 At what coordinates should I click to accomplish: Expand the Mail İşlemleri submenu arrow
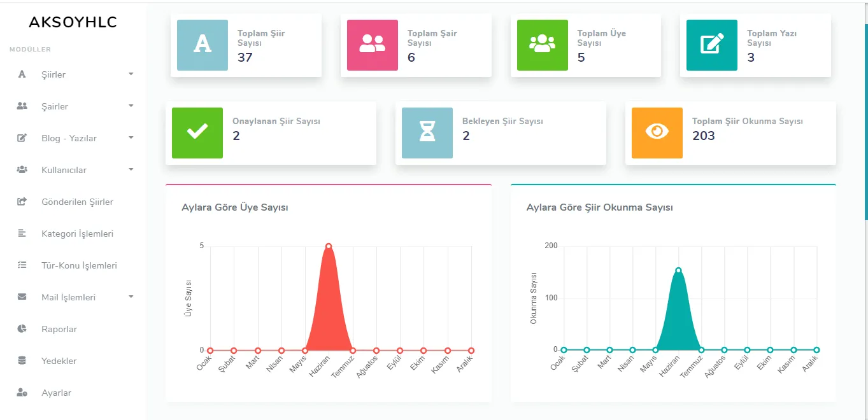coord(131,297)
